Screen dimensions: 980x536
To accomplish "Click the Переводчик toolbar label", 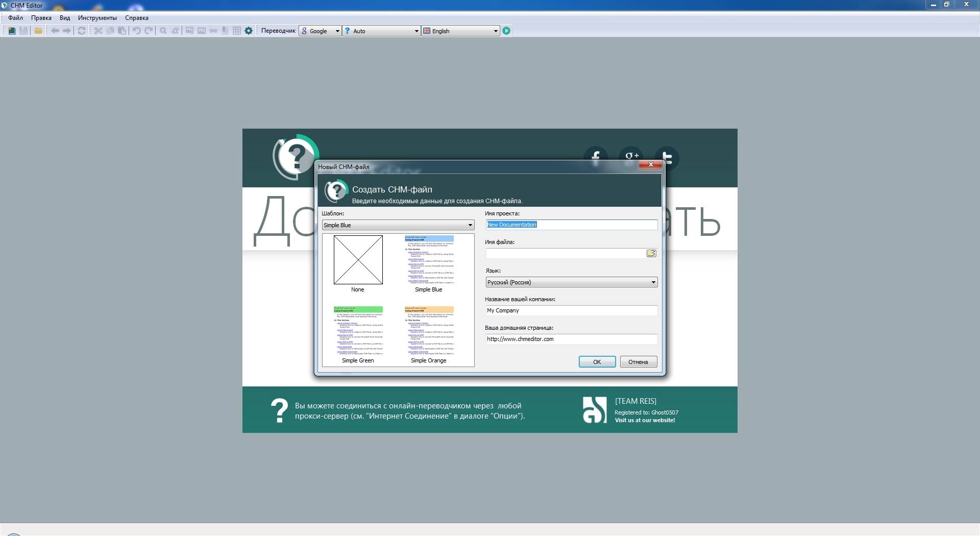I will [x=278, y=31].
